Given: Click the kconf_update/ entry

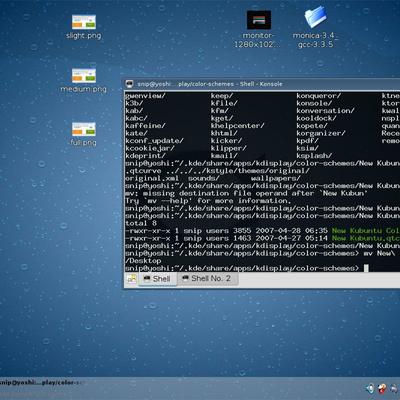Looking at the screenshot, I should [154, 141].
